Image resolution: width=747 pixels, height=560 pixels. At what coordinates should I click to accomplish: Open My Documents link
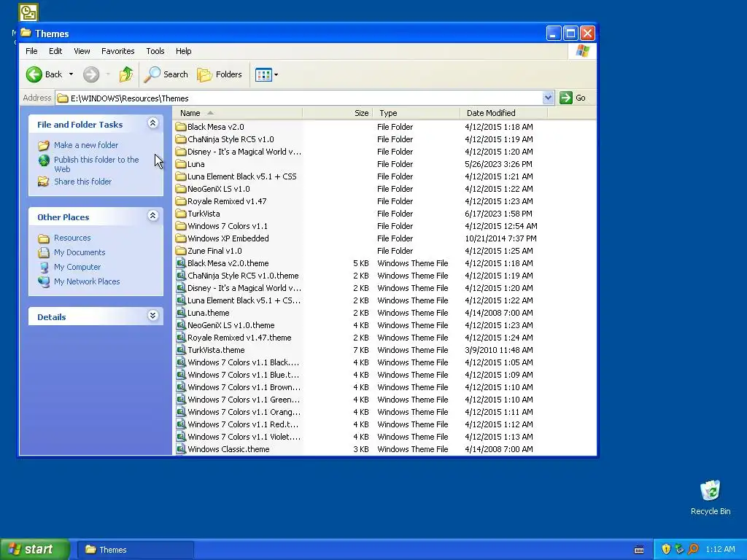pos(80,252)
